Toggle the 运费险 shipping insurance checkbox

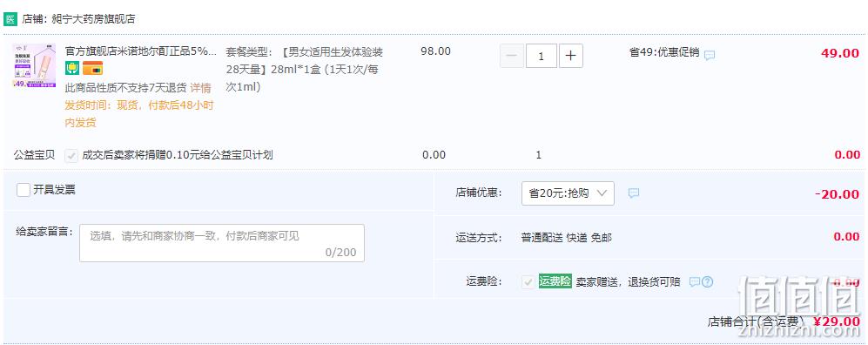click(528, 282)
